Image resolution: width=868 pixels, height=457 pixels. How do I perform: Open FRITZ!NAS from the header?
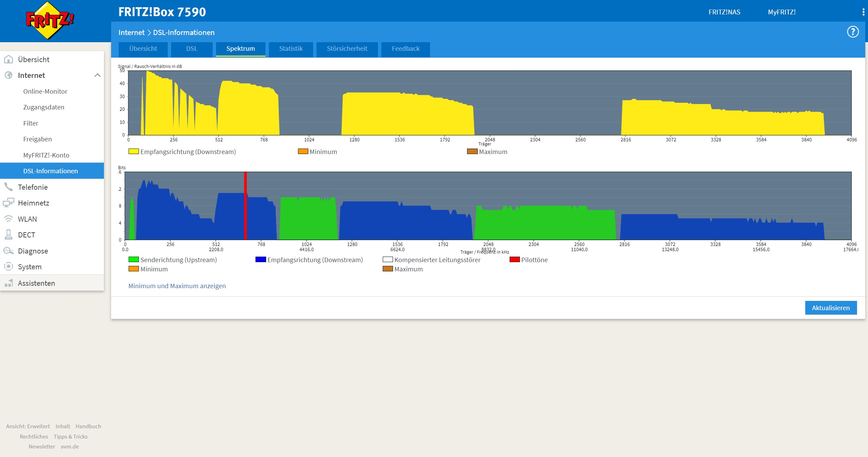[724, 12]
